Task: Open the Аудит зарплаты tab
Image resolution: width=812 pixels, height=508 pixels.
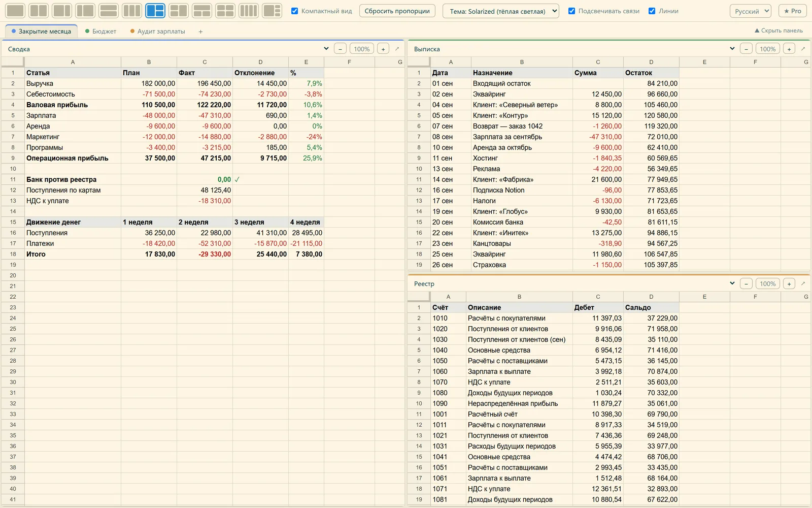Action: (x=157, y=31)
